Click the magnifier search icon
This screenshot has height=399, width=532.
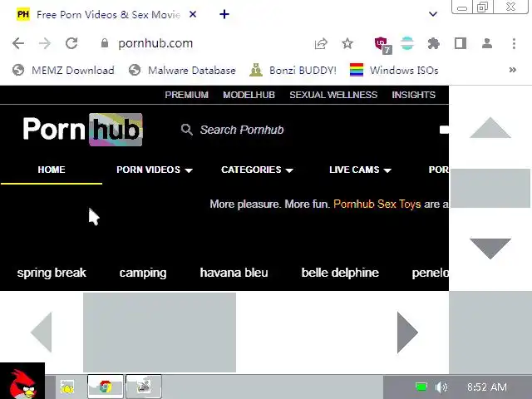tap(186, 130)
